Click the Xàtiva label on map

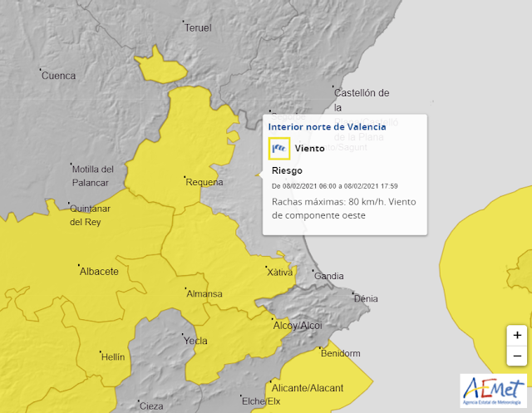tap(279, 273)
